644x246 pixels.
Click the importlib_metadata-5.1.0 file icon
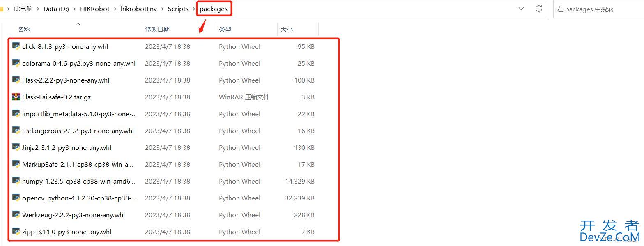(16, 114)
